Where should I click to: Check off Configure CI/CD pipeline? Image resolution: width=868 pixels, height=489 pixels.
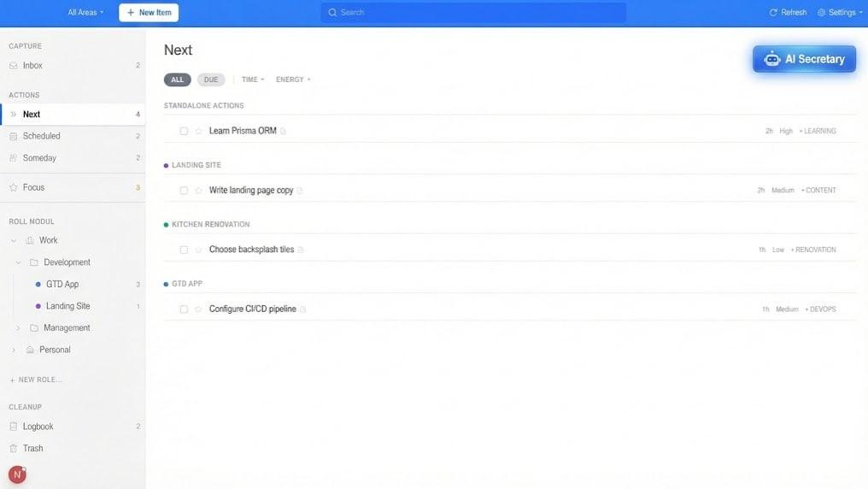point(184,309)
